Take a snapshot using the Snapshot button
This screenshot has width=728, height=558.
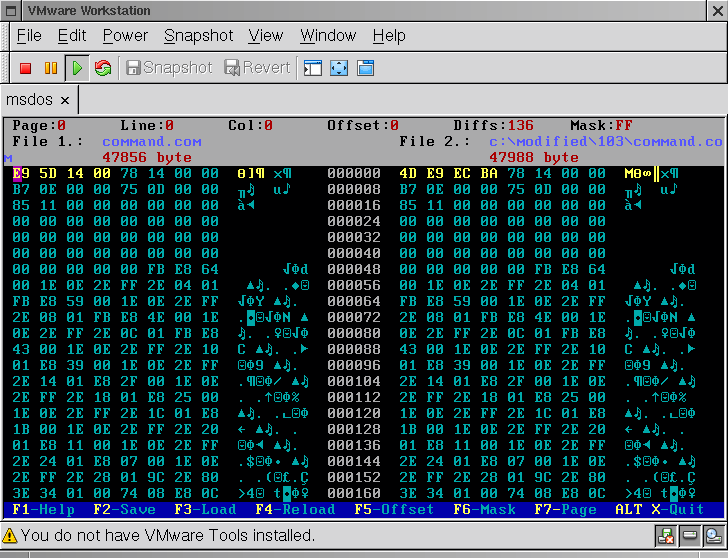168,68
